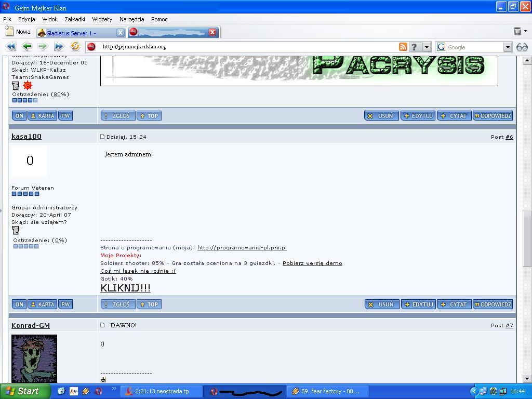Click the orange RSS feed icon
The width and height of the screenshot is (532, 399).
tap(403, 47)
